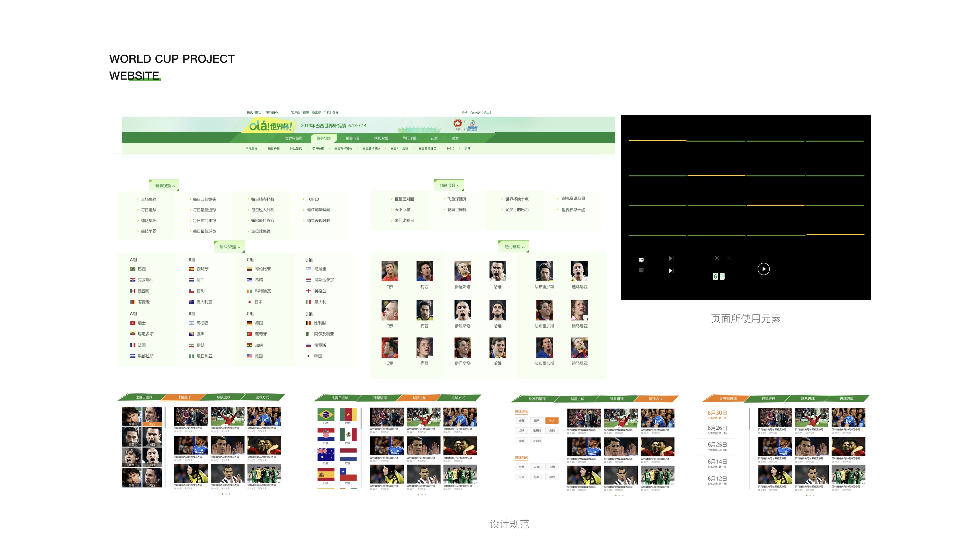Viewport: 980px width, 551px height.
Task: Click the white speech-bubble comment icon
Action: tap(641, 260)
